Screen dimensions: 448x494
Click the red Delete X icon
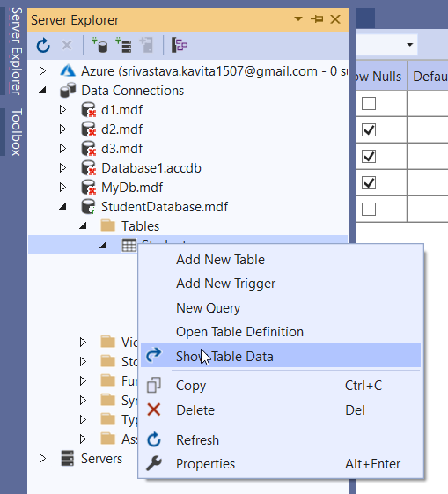pos(154,409)
